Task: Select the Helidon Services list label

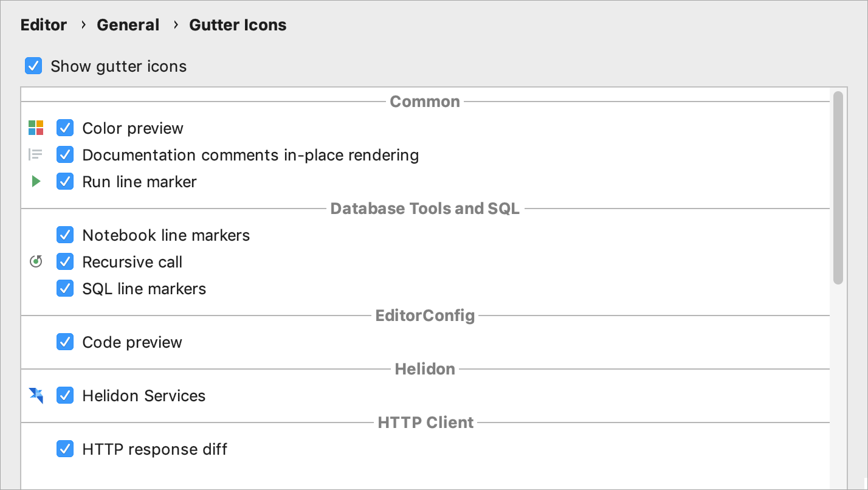Action: [x=144, y=396]
